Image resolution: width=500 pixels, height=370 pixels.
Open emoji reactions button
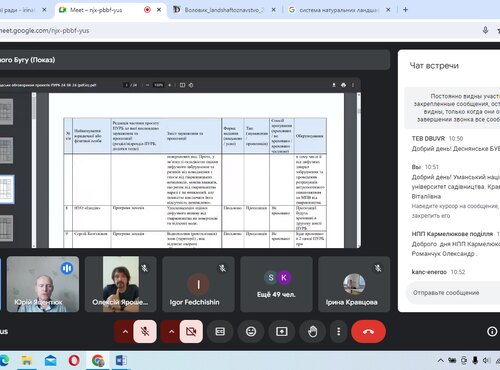coord(251,331)
